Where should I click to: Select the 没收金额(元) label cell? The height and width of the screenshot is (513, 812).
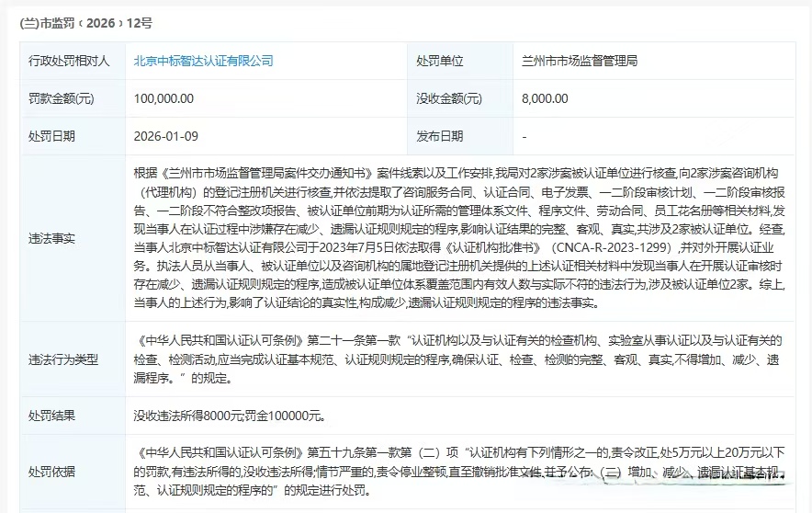click(460, 98)
